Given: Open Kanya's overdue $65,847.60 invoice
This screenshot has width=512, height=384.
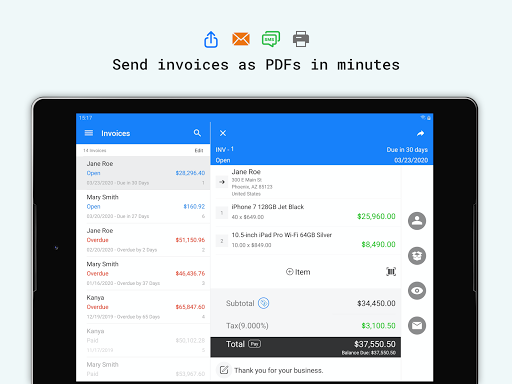Looking at the screenshot, I should tap(143, 307).
